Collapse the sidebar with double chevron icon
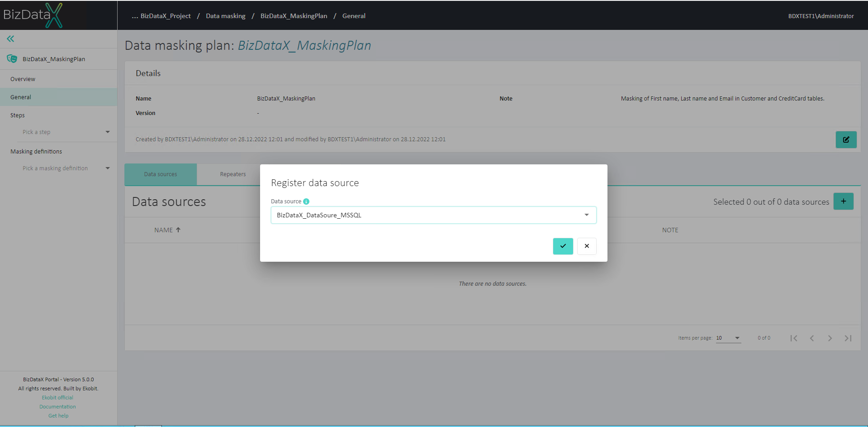The width and height of the screenshot is (868, 427). (10, 39)
